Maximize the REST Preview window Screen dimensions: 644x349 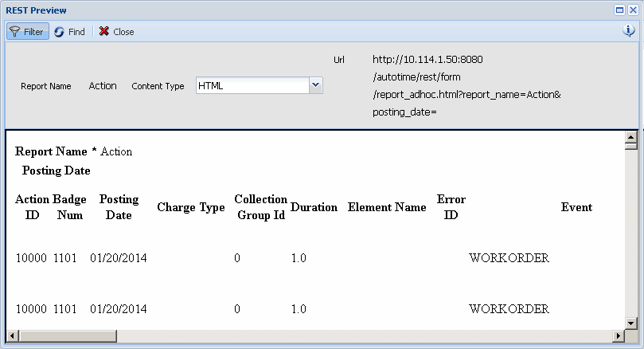[x=619, y=10]
